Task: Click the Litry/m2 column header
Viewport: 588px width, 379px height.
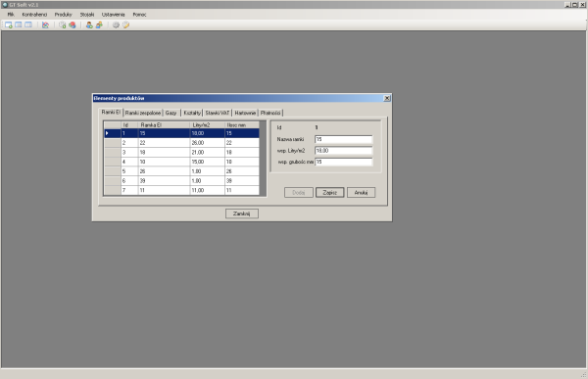Action: coord(208,125)
